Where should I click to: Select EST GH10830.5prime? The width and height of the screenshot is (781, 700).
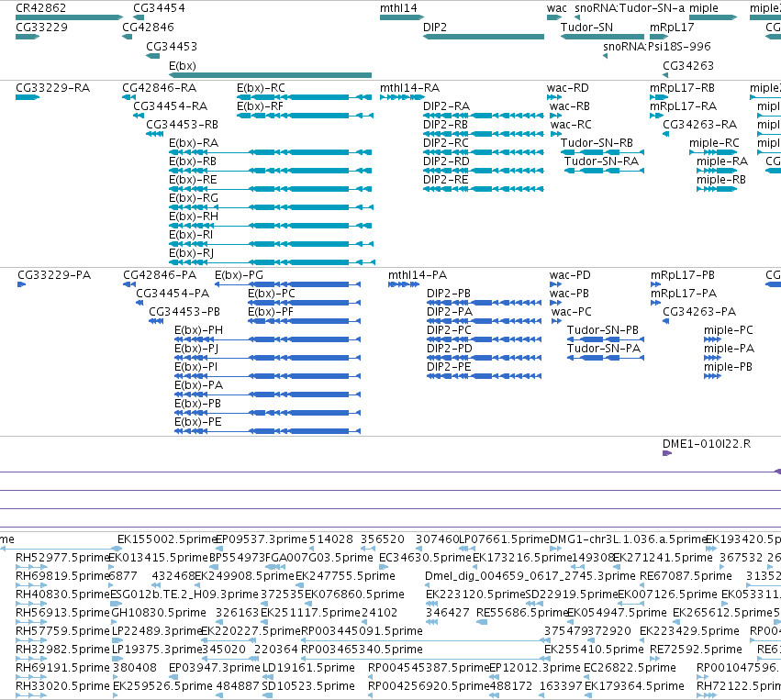point(159,613)
